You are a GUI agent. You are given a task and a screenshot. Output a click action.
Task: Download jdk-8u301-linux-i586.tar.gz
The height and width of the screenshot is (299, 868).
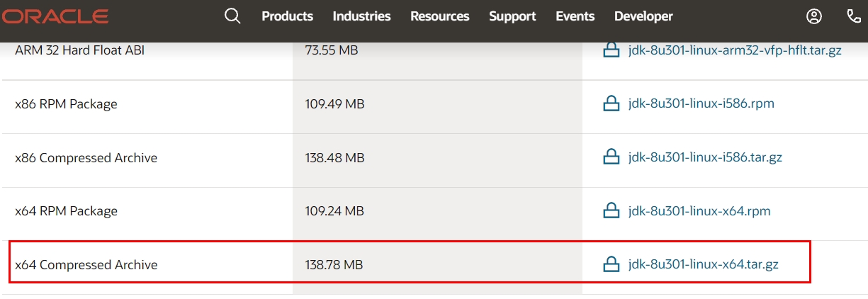pos(704,157)
